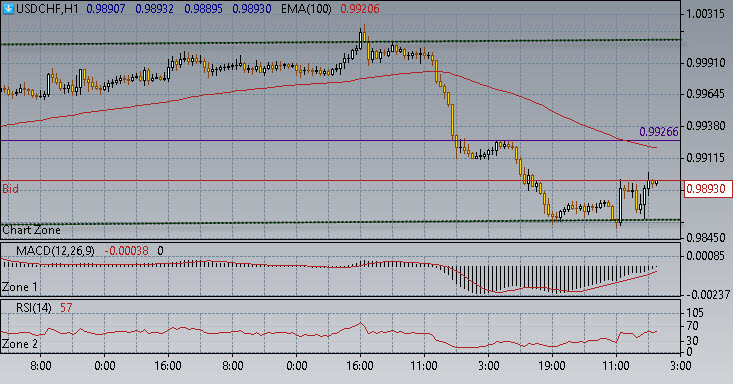
Task: Click the RSI 70 level scale label
Action: 692,326
